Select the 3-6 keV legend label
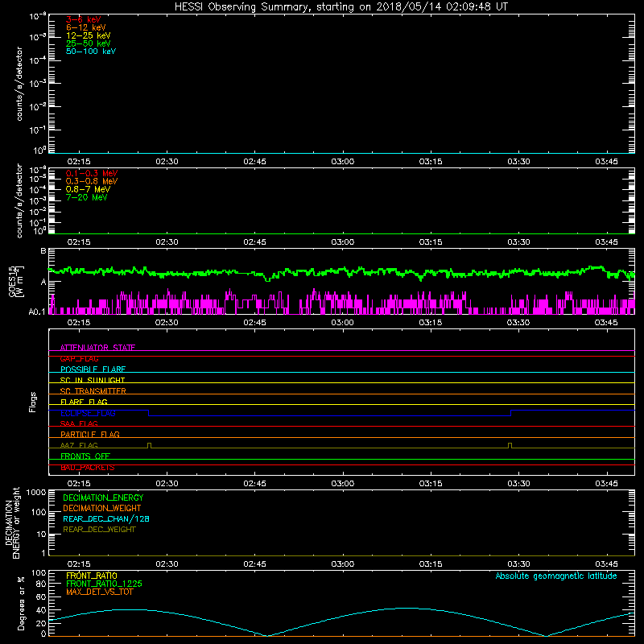Screen dimensions: 644x644 click(84, 19)
